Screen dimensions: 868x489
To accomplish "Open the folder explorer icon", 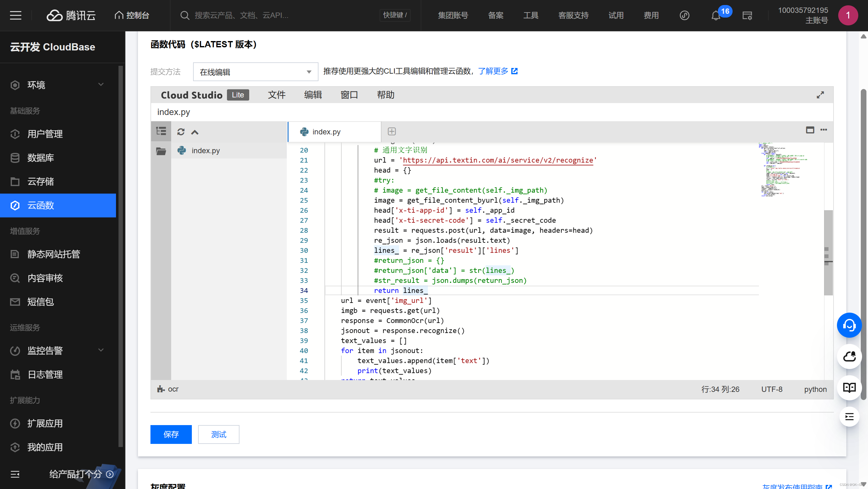I will 161,151.
